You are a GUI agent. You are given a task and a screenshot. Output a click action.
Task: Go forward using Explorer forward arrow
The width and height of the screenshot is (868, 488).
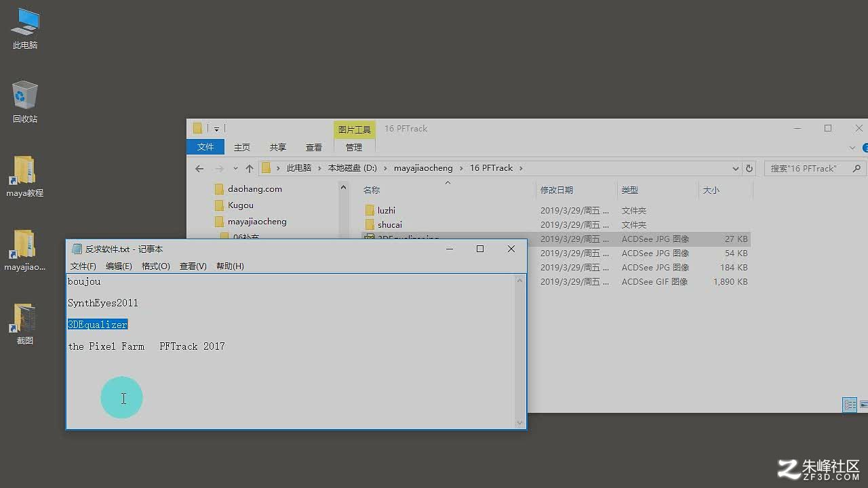click(x=219, y=168)
